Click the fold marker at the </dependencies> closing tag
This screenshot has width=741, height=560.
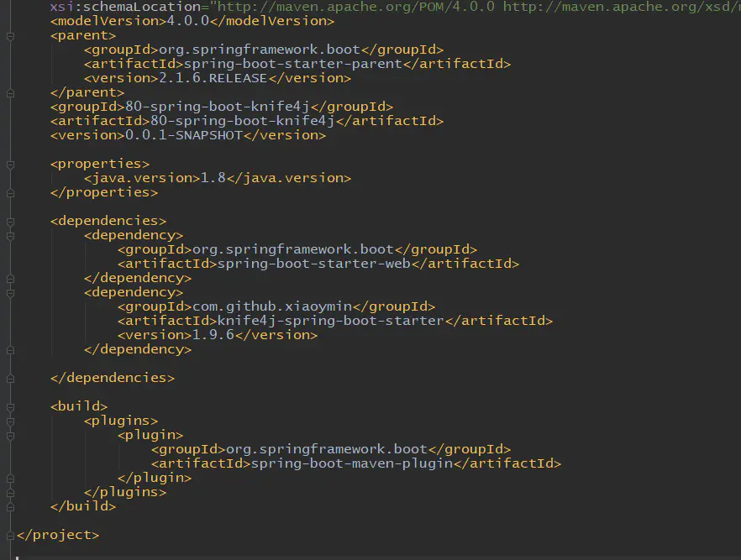10,379
